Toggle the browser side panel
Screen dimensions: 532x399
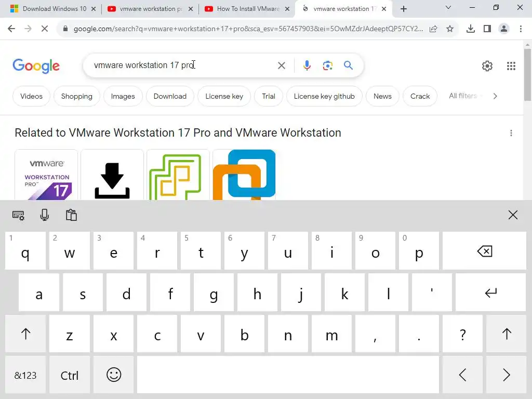pyautogui.click(x=487, y=29)
